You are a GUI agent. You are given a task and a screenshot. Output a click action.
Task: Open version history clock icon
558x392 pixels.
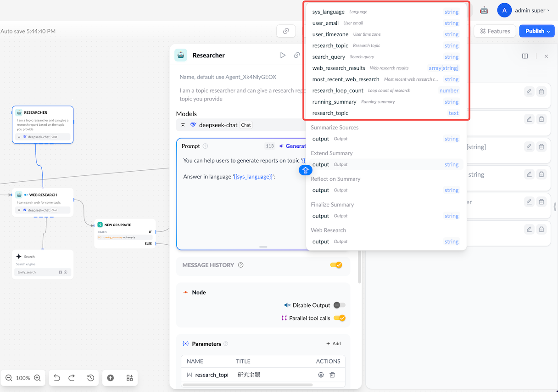tap(91, 378)
